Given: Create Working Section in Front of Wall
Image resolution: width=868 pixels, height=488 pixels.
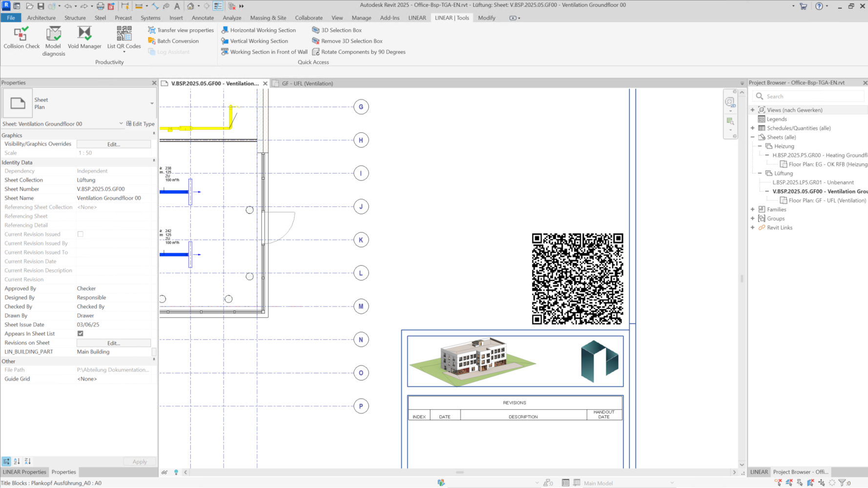Looking at the screenshot, I should 264,52.
